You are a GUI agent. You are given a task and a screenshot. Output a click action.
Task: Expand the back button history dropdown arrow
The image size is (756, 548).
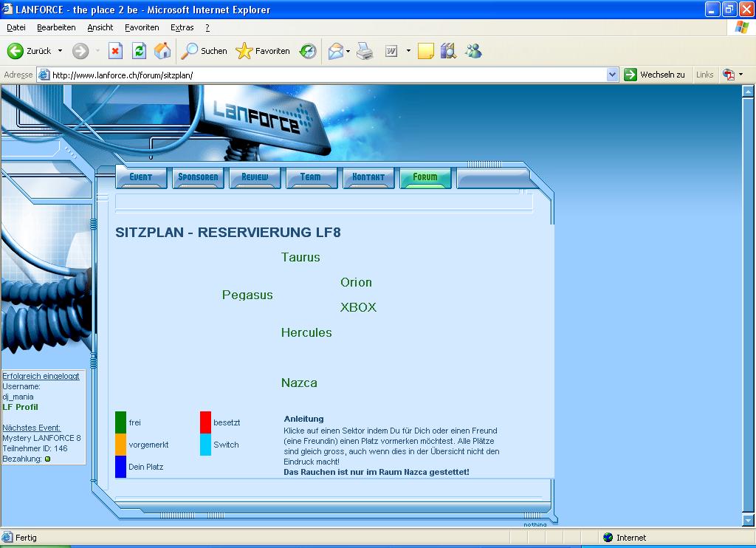point(61,51)
